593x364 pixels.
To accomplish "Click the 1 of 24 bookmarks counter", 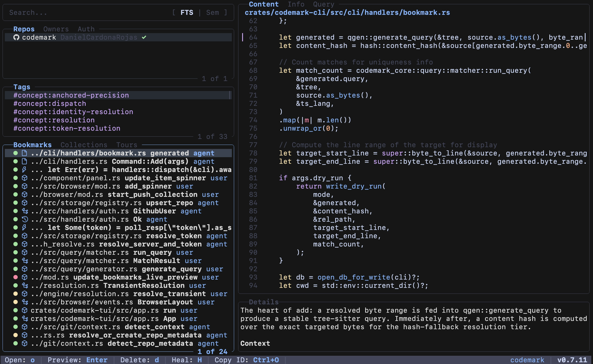I will point(212,352).
